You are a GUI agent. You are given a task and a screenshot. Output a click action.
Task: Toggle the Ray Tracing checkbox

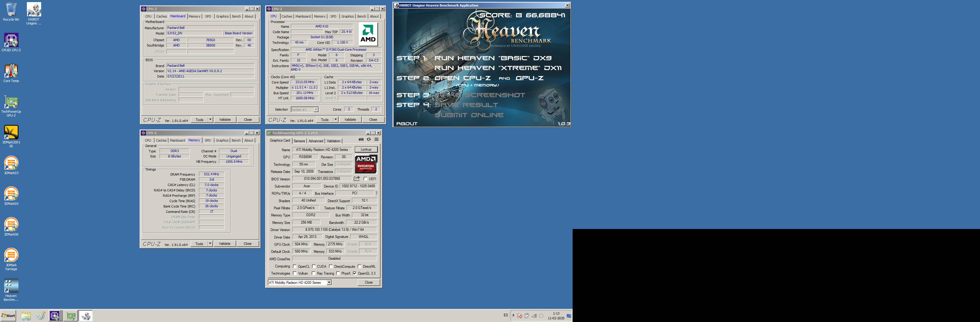[313, 273]
